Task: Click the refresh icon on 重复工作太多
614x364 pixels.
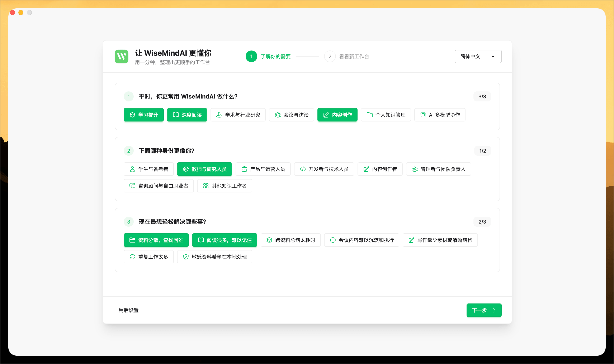Action: (x=132, y=257)
